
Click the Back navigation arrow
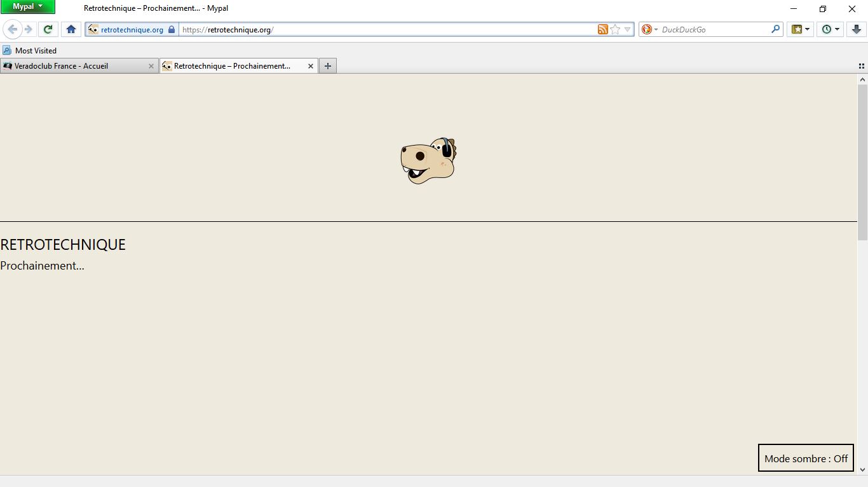point(13,29)
